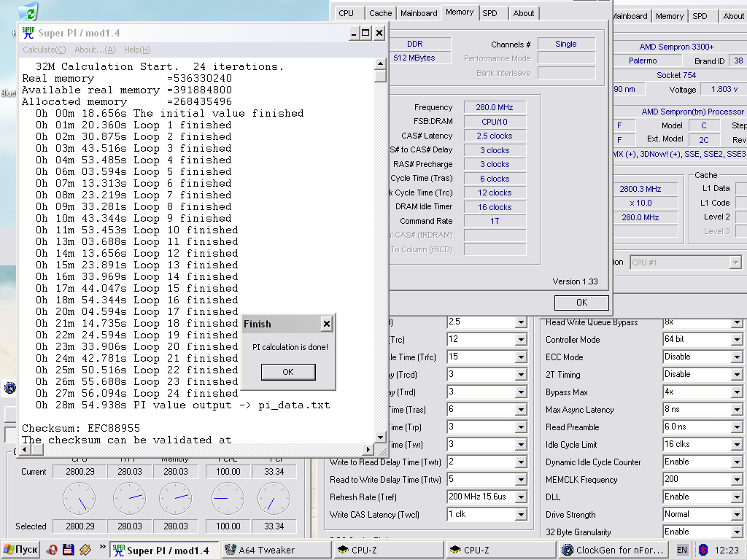Expand the DLL dropdown in A64 Tweaker
The image size is (747, 560).
click(x=737, y=497)
